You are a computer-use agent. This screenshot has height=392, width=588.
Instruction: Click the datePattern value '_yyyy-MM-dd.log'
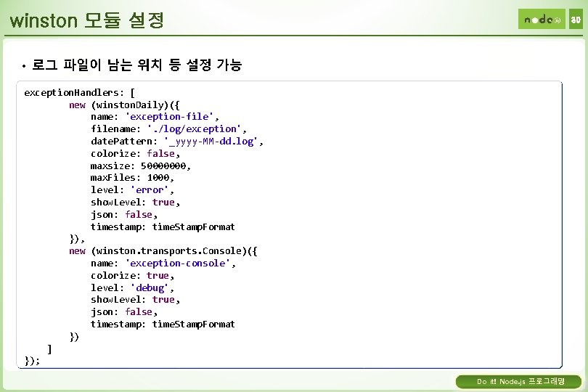(x=211, y=142)
